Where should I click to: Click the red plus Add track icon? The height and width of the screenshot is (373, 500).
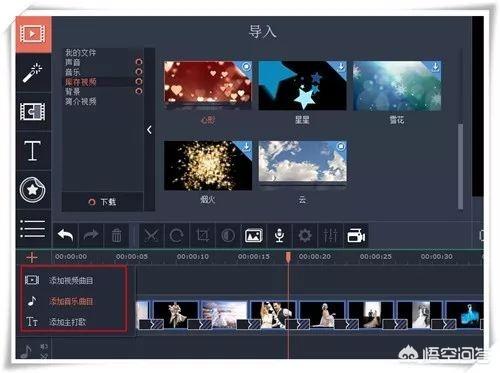click(x=32, y=257)
